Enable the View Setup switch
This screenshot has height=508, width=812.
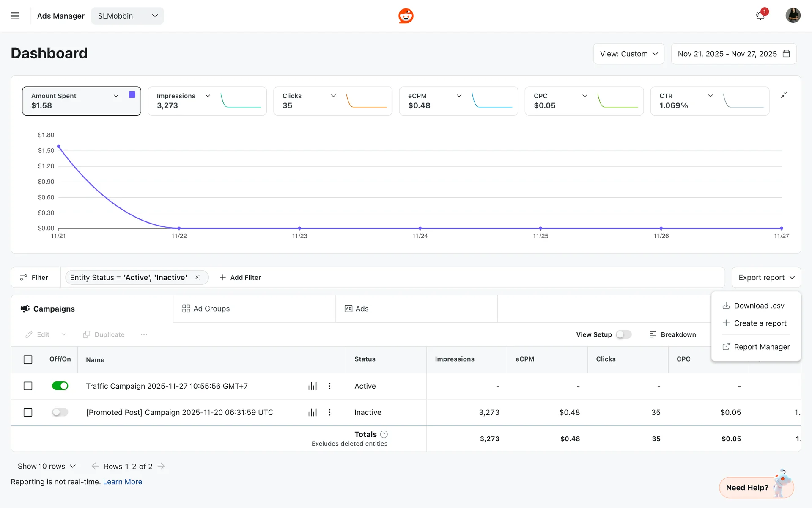pyautogui.click(x=623, y=334)
